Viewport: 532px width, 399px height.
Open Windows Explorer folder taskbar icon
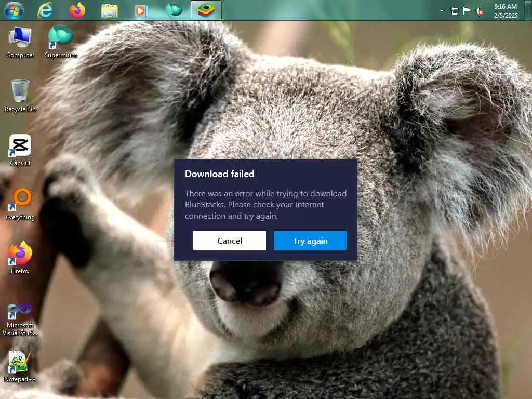coord(110,10)
